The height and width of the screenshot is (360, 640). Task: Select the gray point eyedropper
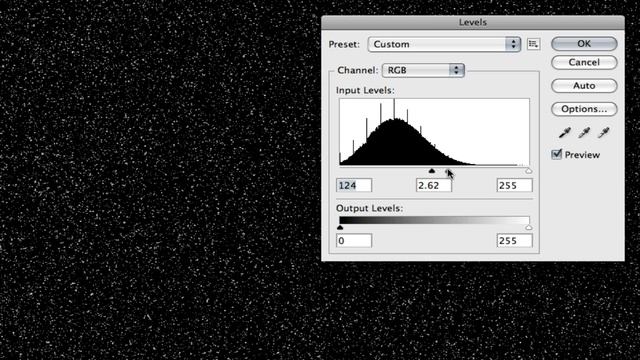(x=584, y=132)
